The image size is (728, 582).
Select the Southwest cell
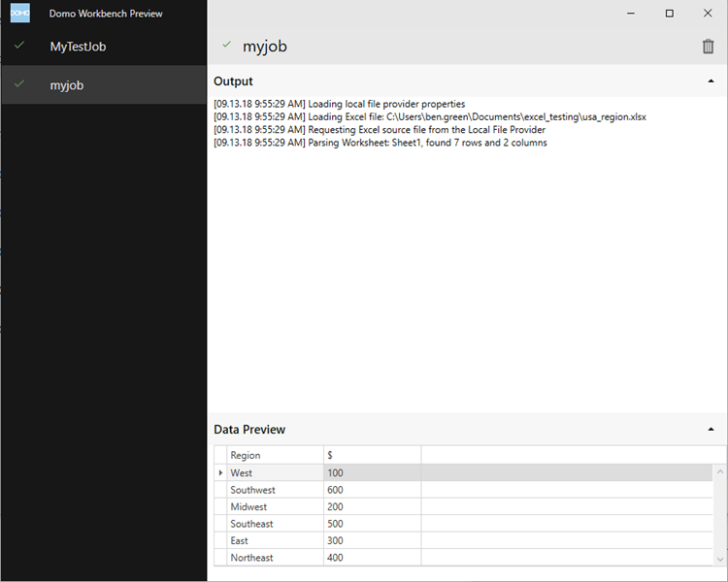click(275, 490)
